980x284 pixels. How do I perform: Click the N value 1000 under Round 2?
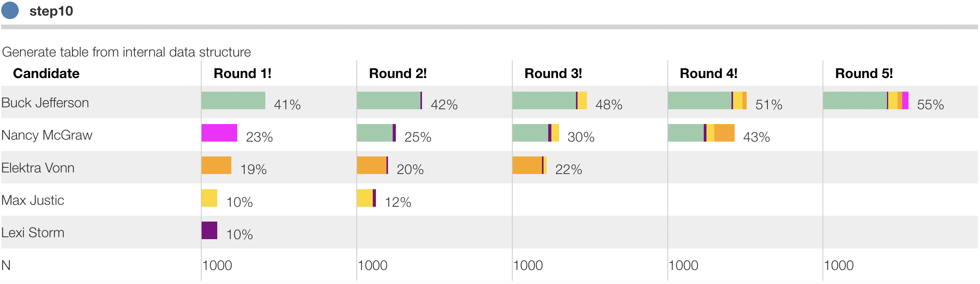[x=372, y=265]
